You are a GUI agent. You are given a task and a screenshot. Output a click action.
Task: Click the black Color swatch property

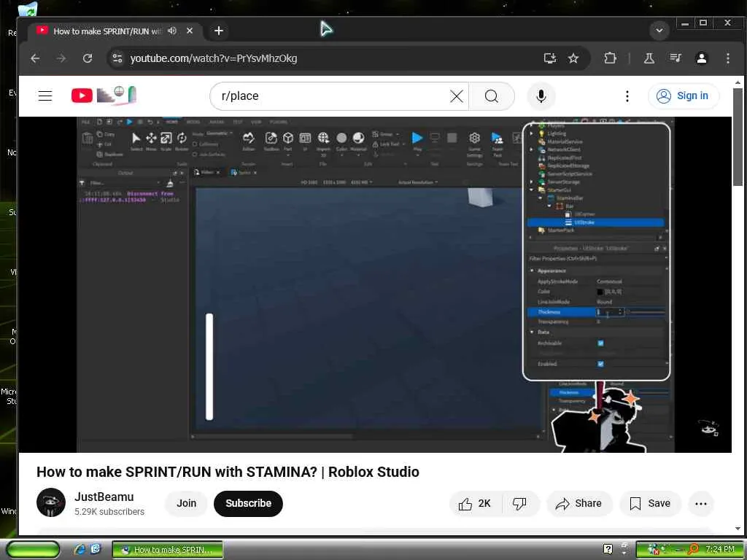tap(600, 292)
